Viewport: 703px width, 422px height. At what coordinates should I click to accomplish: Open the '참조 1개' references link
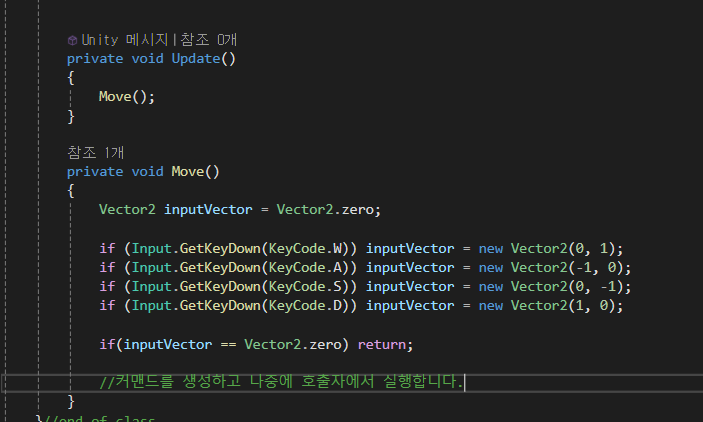(x=95, y=153)
